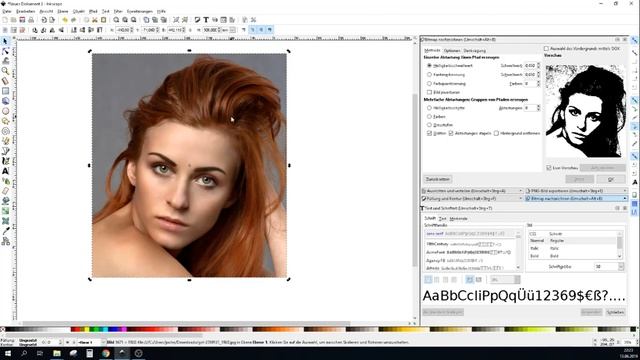This screenshot has height=360, width=640.
Task: Select the Selector arrow tool
Action: coord(5,41)
